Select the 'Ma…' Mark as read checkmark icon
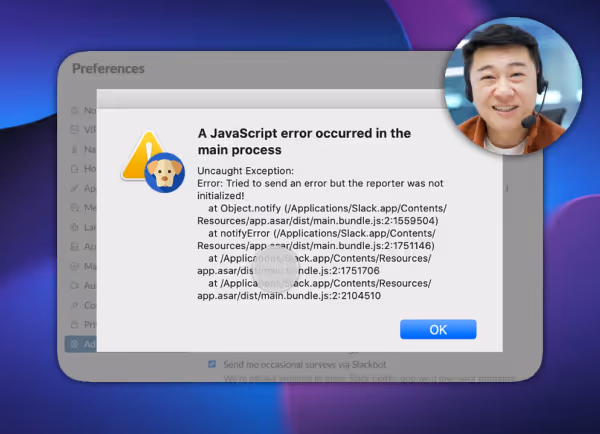Image resolution: width=600 pixels, height=434 pixels. tap(75, 266)
